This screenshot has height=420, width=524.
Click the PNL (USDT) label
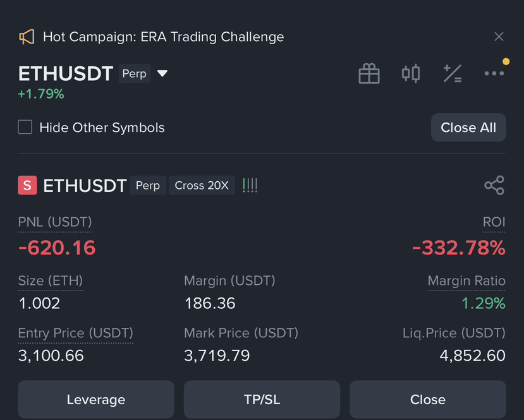(x=55, y=222)
